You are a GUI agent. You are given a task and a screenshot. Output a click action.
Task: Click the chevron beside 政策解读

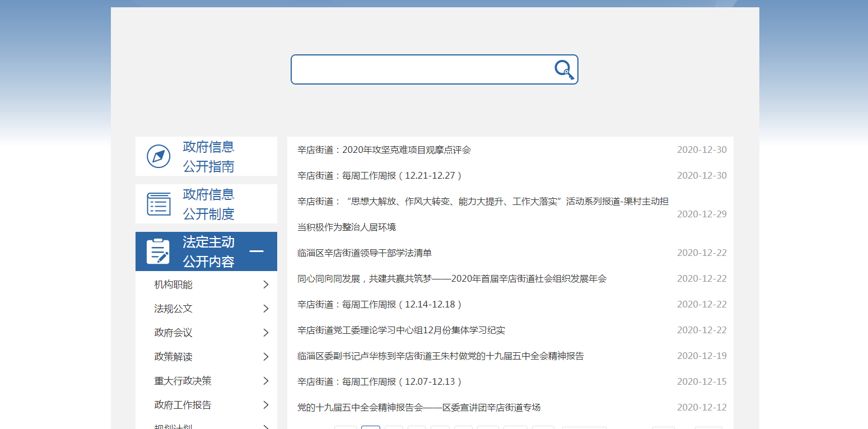pos(266,357)
